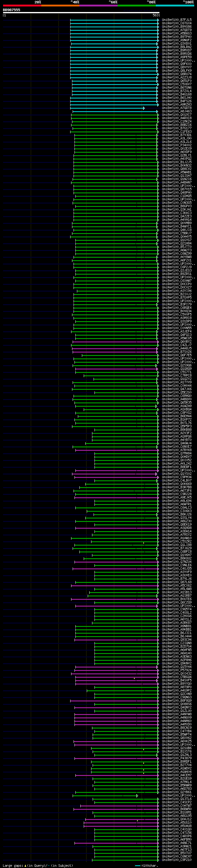
Task: Select the UniRef100_A5B6G3 label
Action: click(x=177, y=33)
